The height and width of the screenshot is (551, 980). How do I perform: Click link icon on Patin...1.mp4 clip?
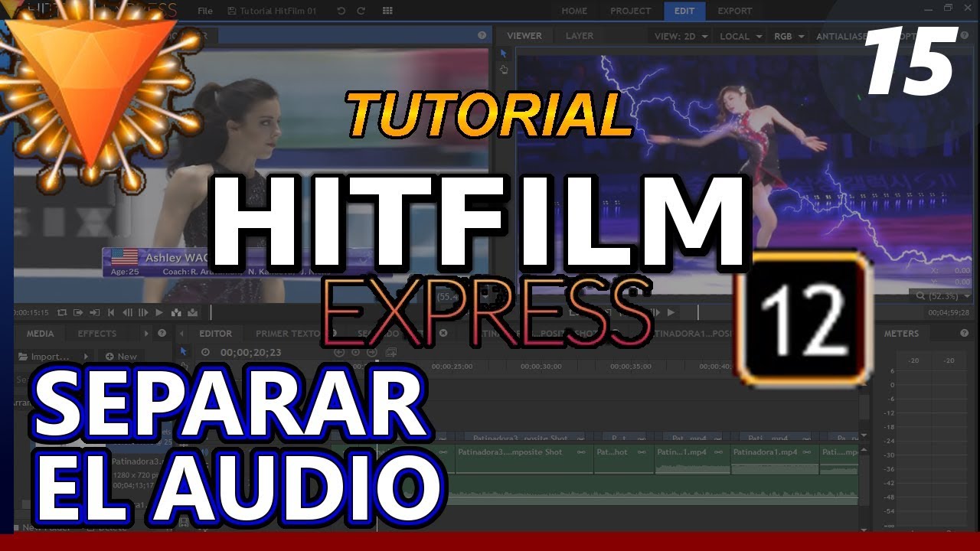coord(720,452)
